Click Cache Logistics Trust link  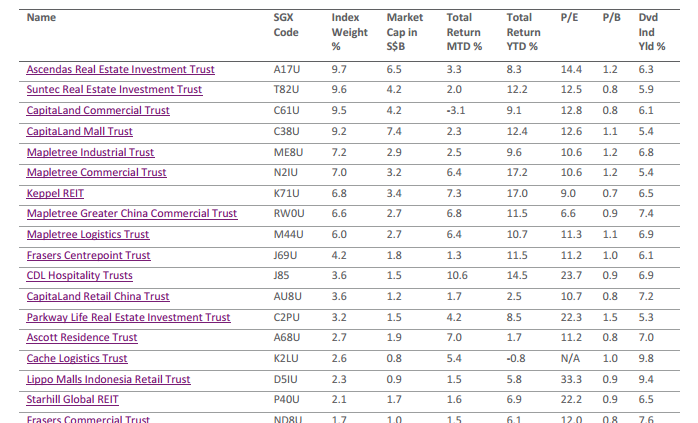click(77, 358)
